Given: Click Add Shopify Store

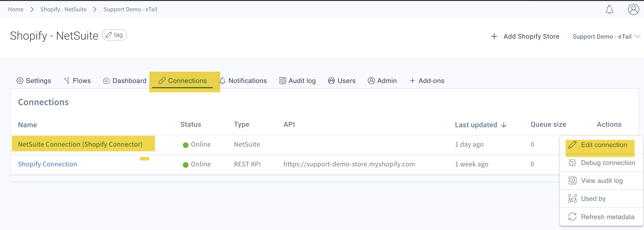Looking at the screenshot, I should coord(531,37).
